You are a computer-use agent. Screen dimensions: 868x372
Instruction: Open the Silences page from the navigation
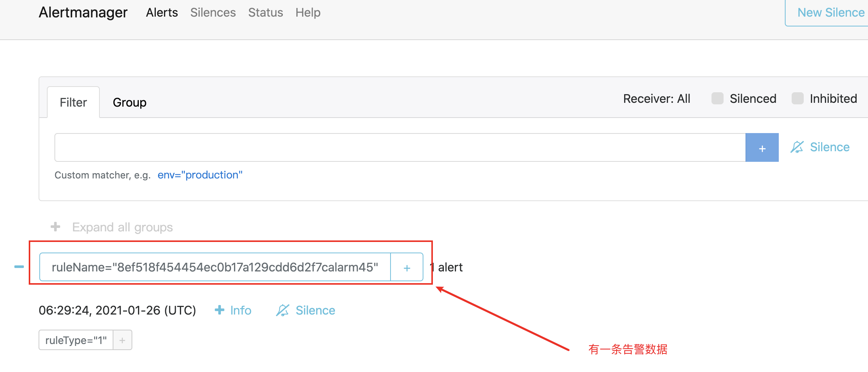(212, 12)
